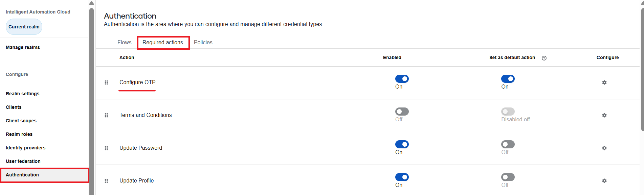Click the drag handle for Configure OTP
The width and height of the screenshot is (644, 195).
tap(106, 82)
